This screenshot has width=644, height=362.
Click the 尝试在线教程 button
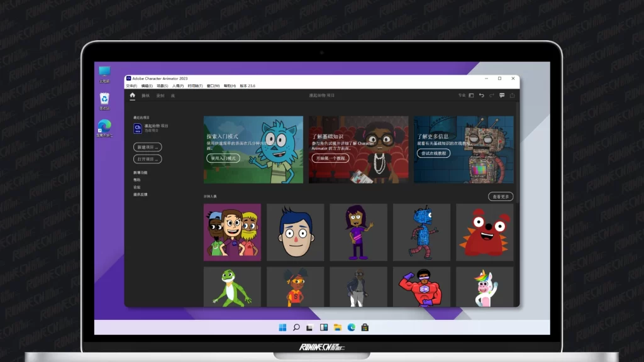click(x=433, y=153)
